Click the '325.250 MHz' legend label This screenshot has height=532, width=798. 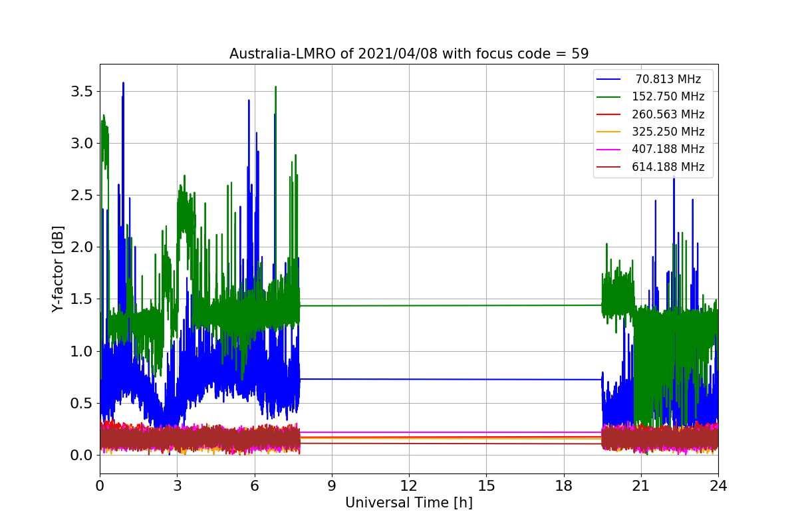click(668, 132)
